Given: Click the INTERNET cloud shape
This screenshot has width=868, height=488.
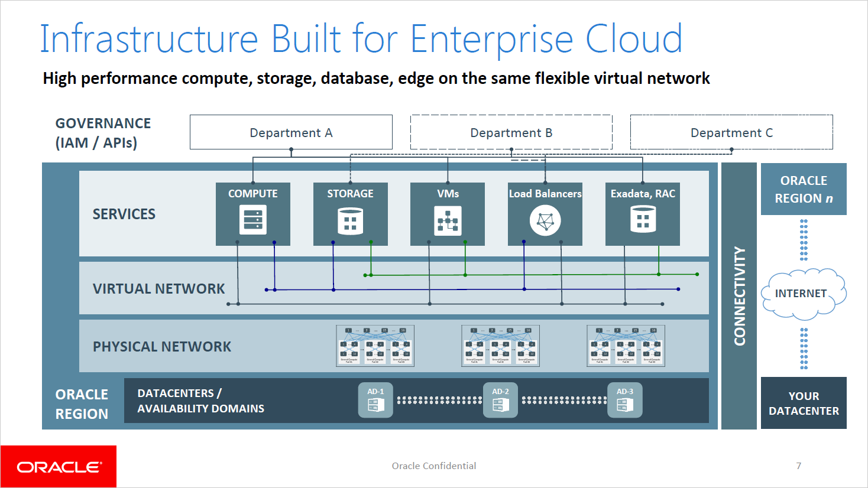Looking at the screenshot, I should coord(804,294).
